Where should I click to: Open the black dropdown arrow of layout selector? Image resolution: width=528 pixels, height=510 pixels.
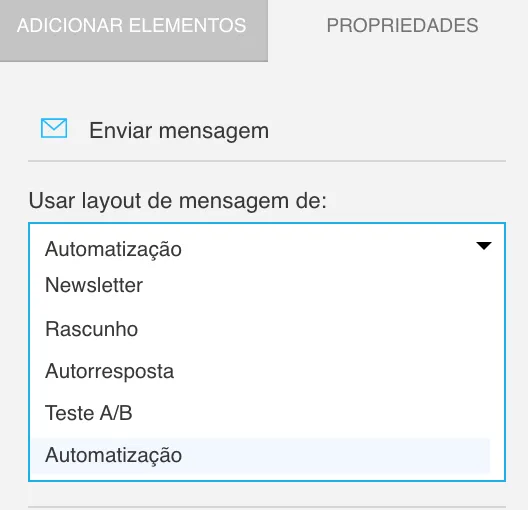[484, 246]
